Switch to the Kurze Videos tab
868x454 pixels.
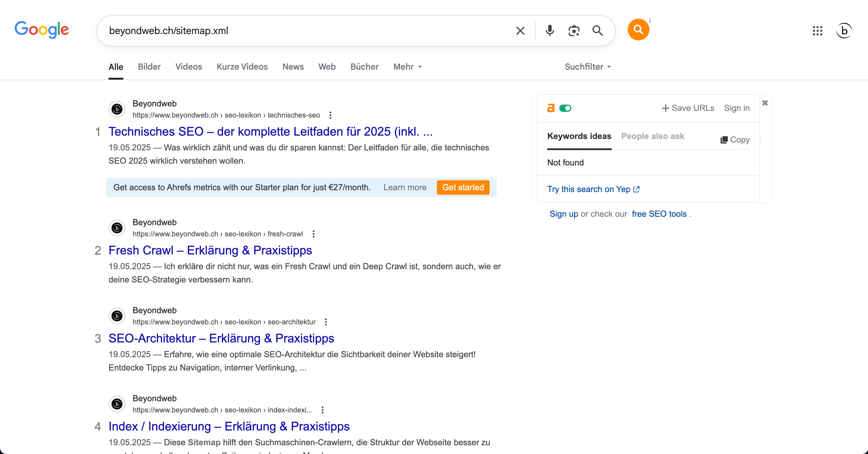(242, 67)
